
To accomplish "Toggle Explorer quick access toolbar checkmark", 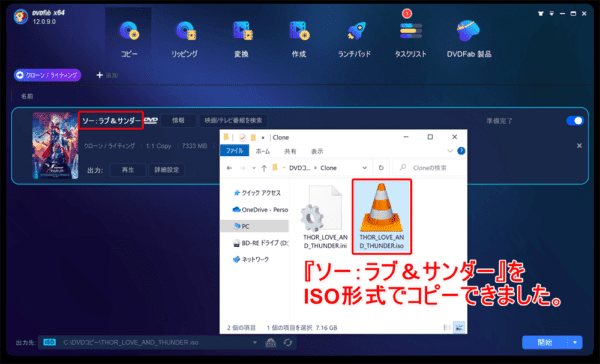I will click(242, 137).
